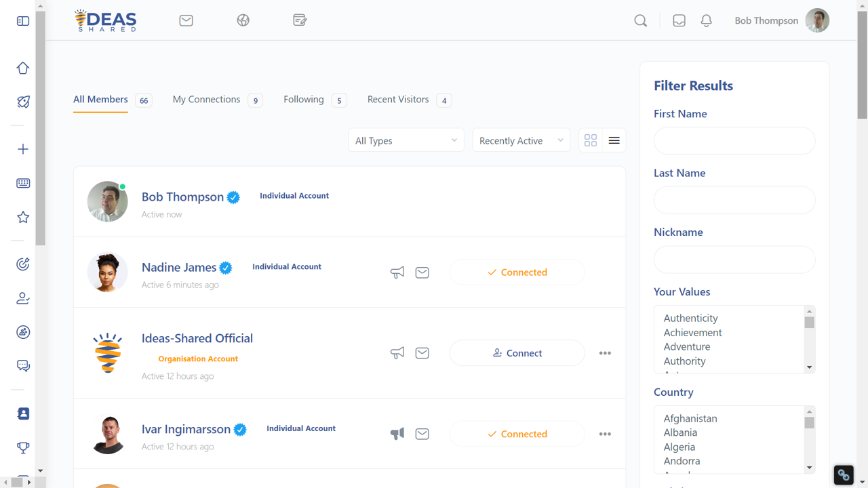Open the rocket launch icon in sidebar
Image resolution: width=868 pixels, height=488 pixels.
click(x=23, y=102)
